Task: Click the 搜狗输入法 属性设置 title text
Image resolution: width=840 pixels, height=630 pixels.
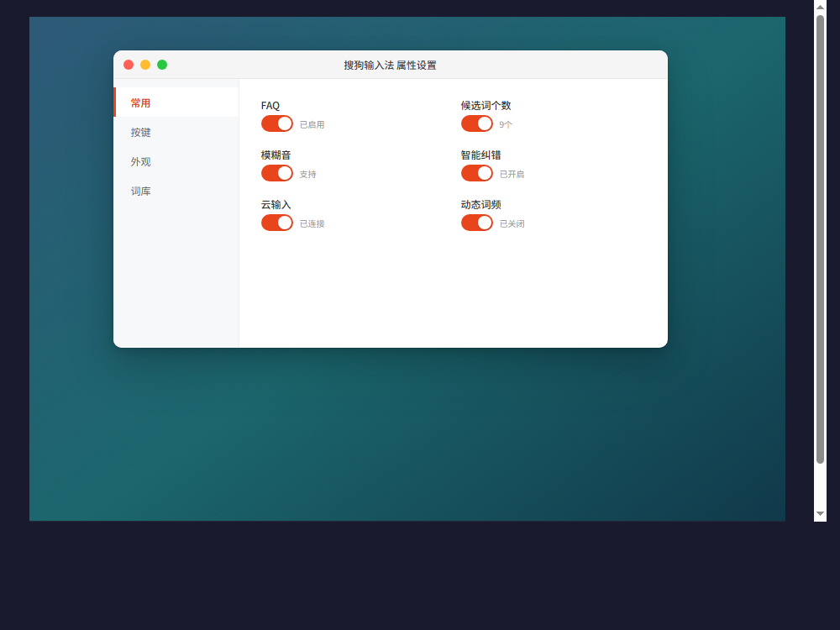Action: [x=390, y=66]
